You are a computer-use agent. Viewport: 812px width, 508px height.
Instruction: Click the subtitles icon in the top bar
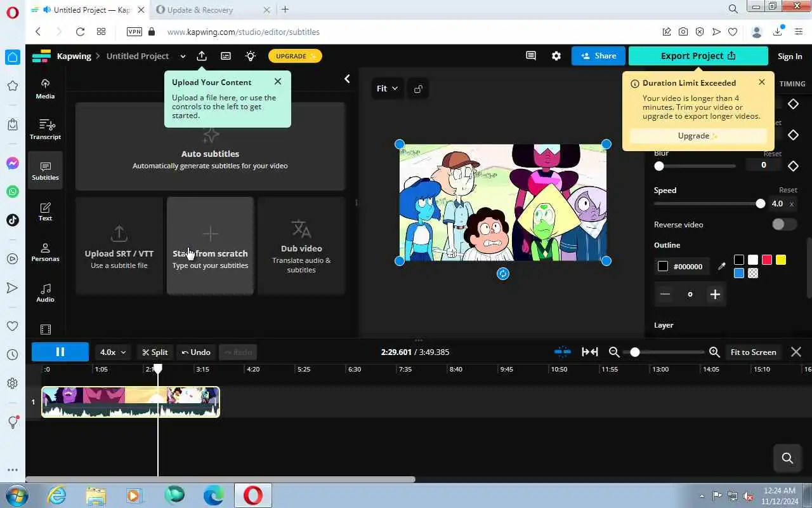226,56
